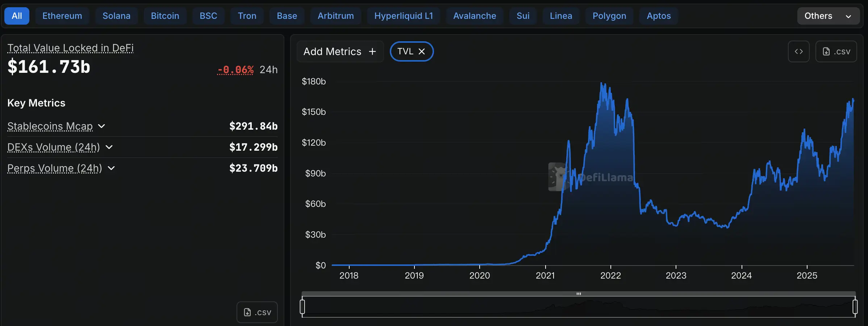Expand the Perps Volume (24h) chevron
The height and width of the screenshot is (326, 868).
[111, 168]
